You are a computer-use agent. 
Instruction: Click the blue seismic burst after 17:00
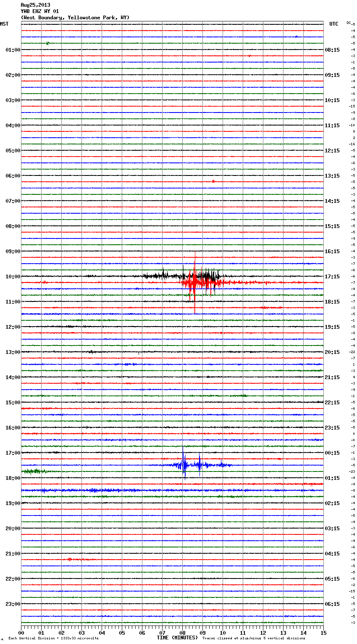(184, 465)
